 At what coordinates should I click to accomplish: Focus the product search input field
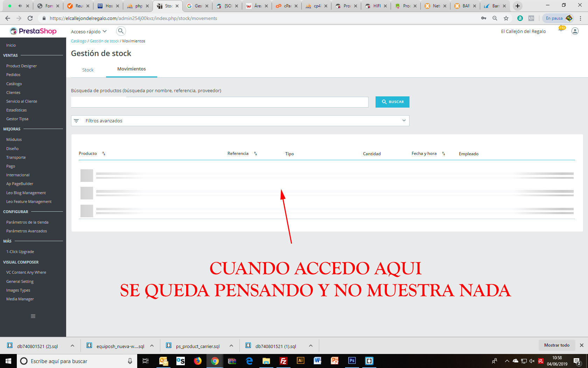click(x=220, y=102)
